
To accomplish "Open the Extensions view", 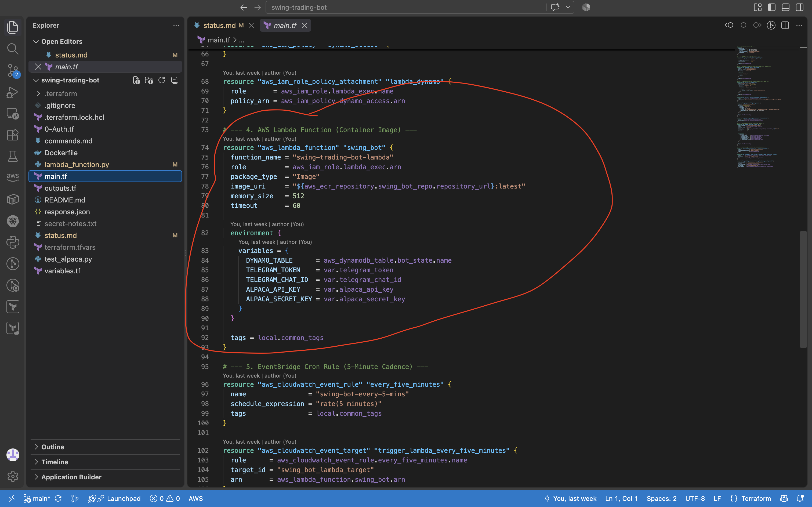I will tap(13, 135).
